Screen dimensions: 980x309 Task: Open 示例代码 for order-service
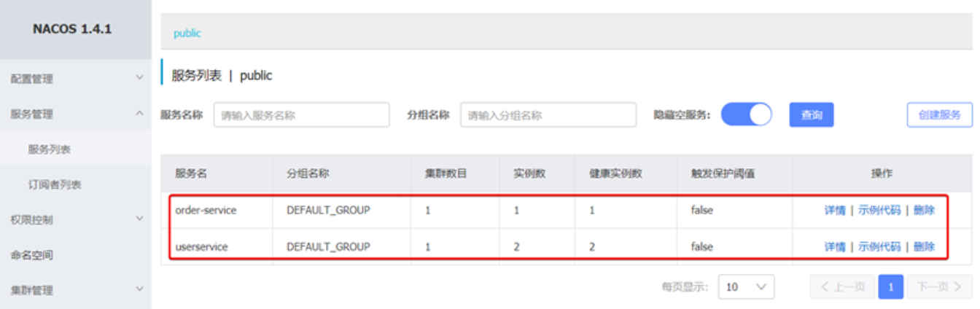click(x=879, y=211)
